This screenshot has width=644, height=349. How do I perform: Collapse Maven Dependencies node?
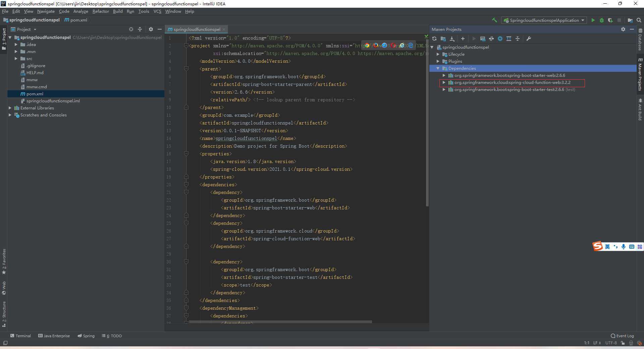(x=438, y=68)
